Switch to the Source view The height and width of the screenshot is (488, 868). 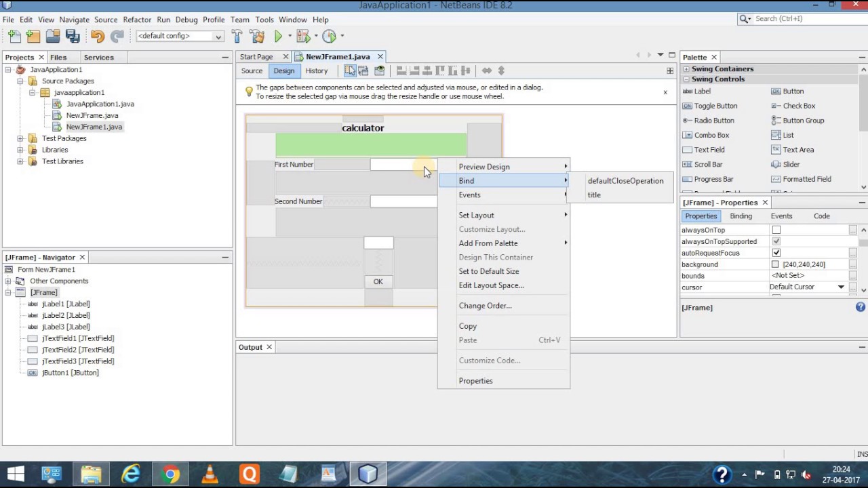pyautogui.click(x=252, y=70)
